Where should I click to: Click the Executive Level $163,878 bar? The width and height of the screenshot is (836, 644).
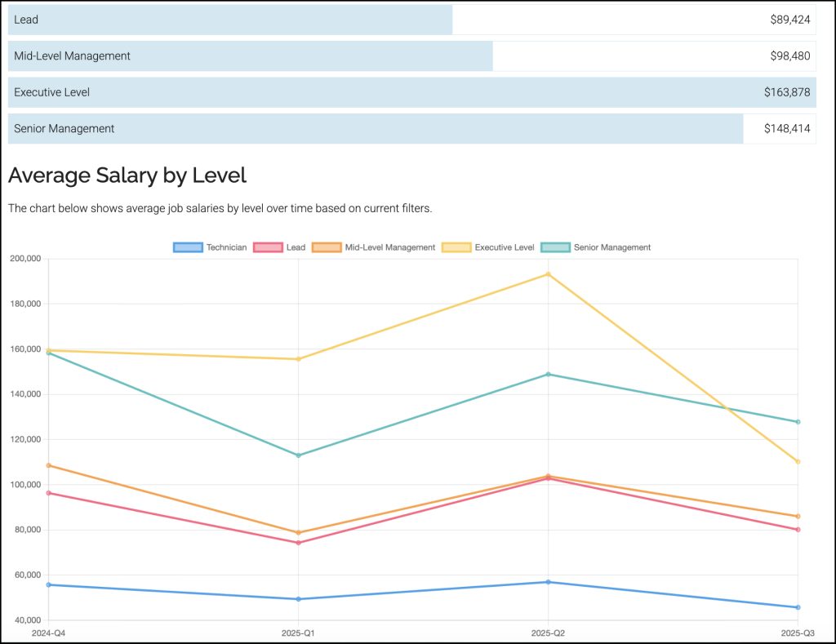[x=411, y=92]
